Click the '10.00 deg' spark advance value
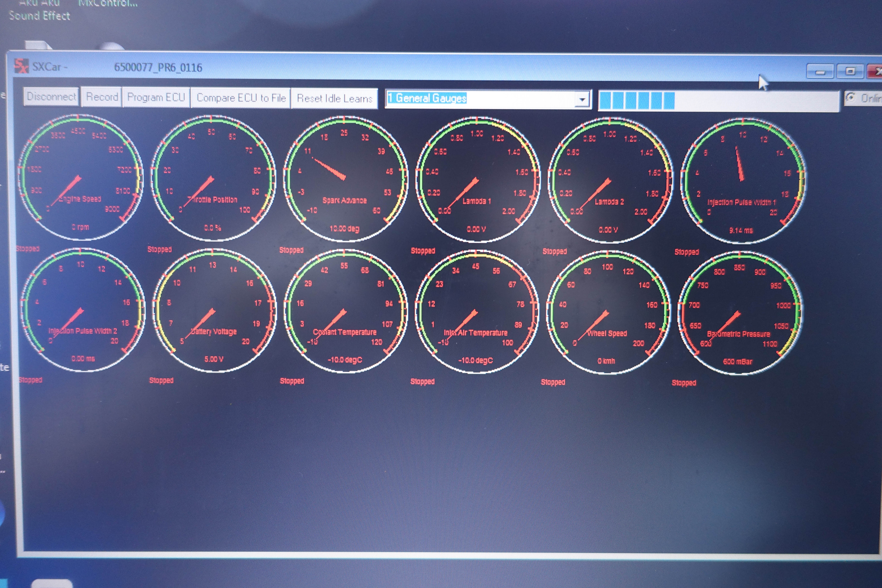This screenshot has height=588, width=882. 344,228
